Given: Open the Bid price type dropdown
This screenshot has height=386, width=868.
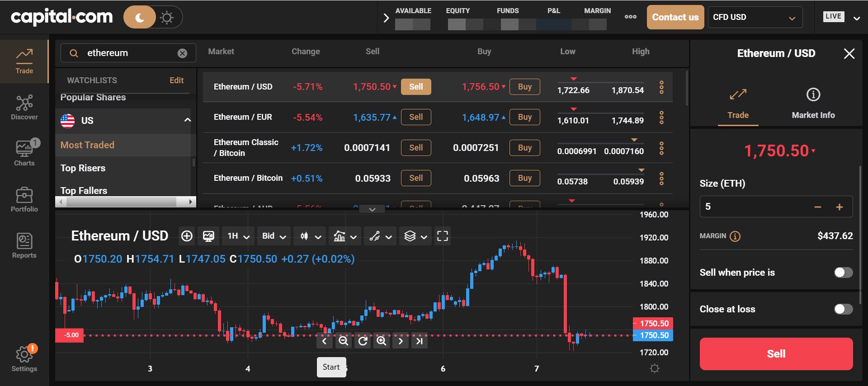Looking at the screenshot, I should pos(274,236).
